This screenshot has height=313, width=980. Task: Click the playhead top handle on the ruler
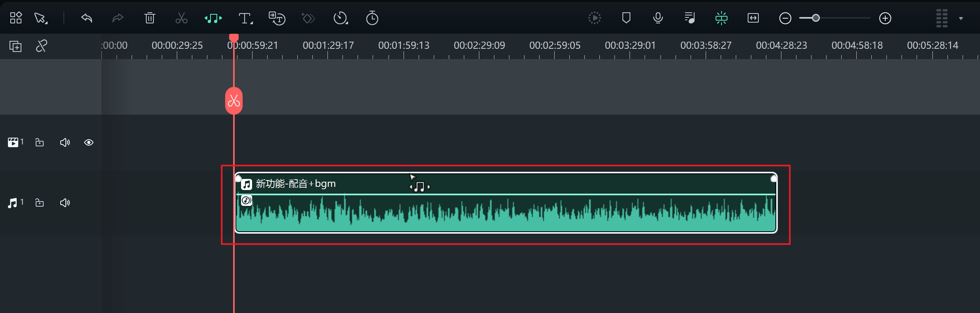[234, 38]
